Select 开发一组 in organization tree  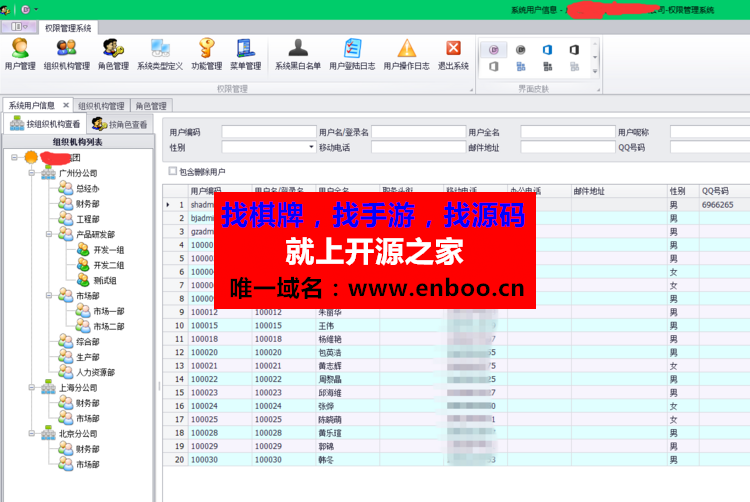pyautogui.click(x=109, y=250)
